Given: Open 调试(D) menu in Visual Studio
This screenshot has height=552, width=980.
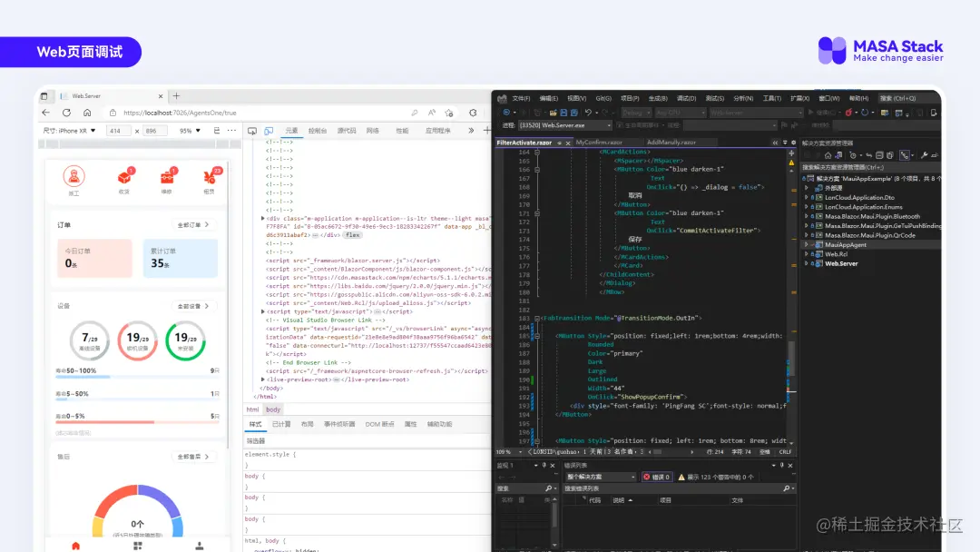Looking at the screenshot, I should tap(686, 98).
